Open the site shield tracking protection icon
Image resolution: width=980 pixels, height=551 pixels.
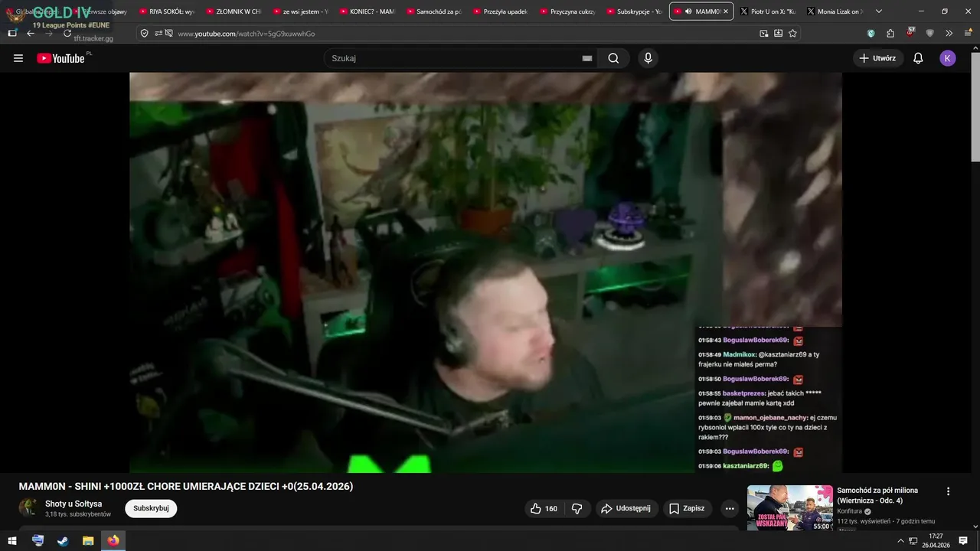pyautogui.click(x=145, y=34)
